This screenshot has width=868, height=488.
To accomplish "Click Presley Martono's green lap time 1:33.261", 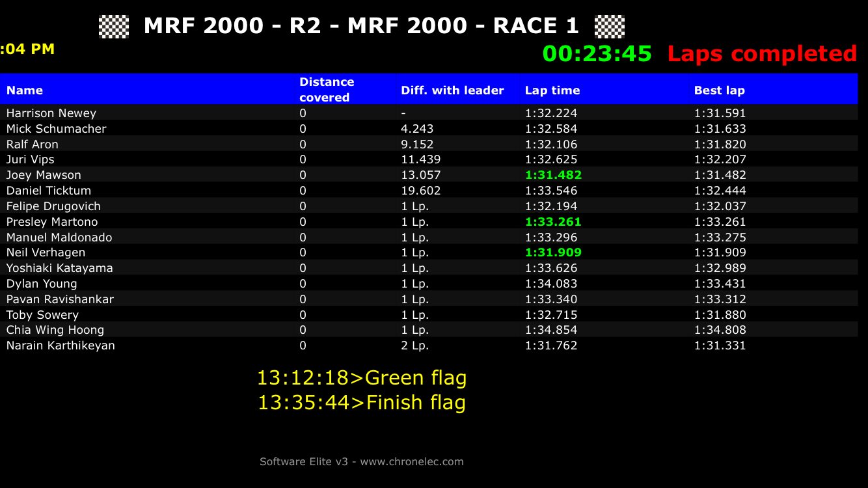I will pyautogui.click(x=553, y=222).
